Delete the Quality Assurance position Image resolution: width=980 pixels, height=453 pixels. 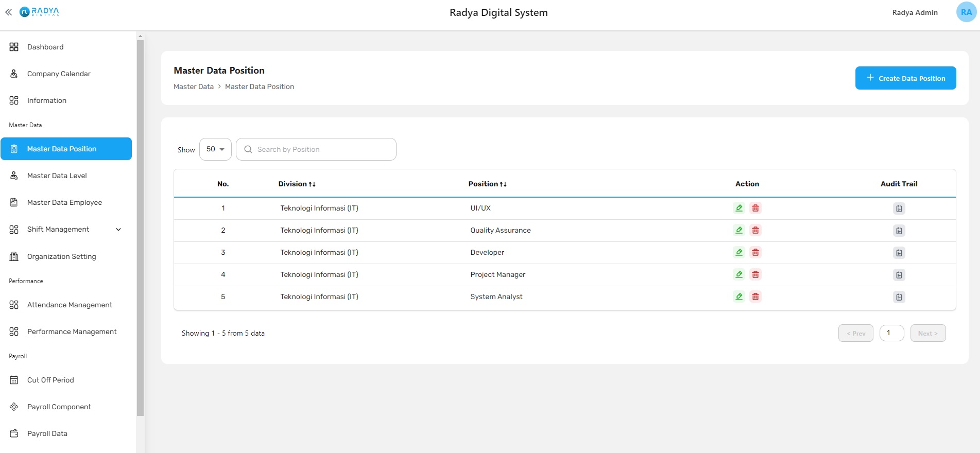point(755,230)
